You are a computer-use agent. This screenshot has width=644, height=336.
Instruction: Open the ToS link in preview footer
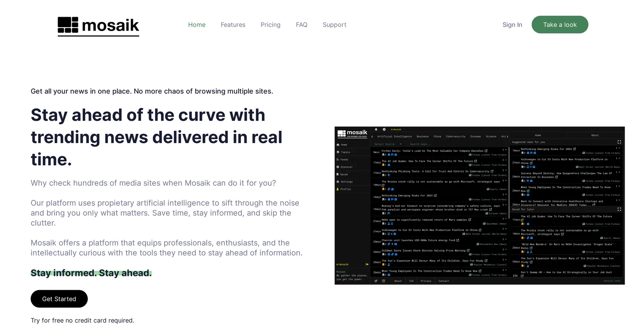411,281
